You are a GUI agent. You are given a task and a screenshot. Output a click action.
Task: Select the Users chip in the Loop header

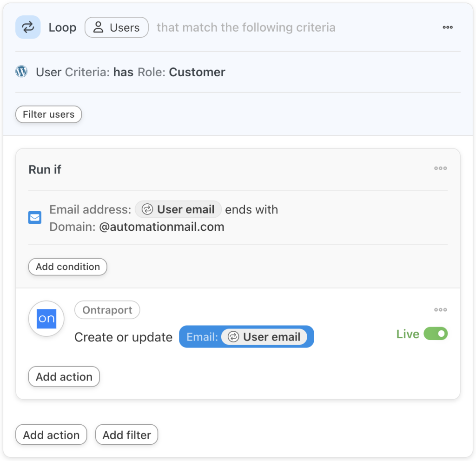(116, 27)
